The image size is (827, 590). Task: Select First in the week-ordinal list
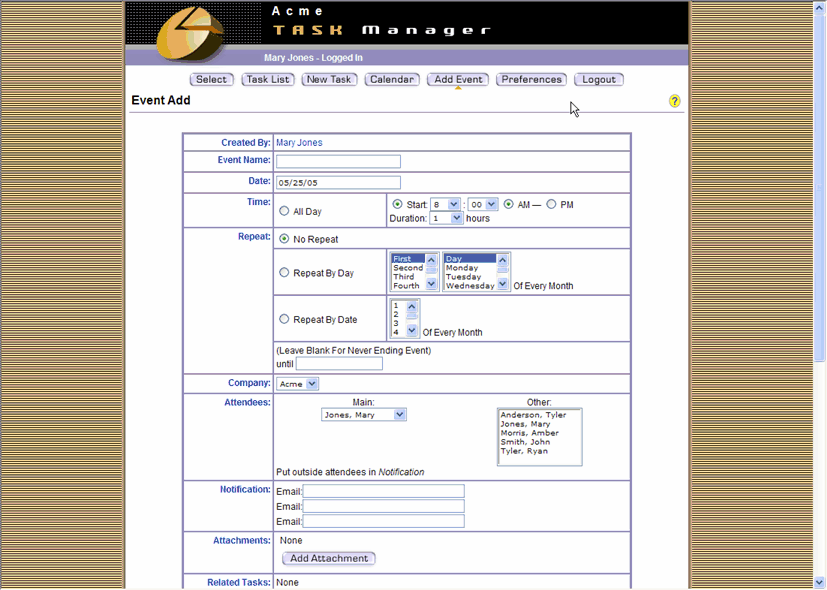[x=408, y=259]
